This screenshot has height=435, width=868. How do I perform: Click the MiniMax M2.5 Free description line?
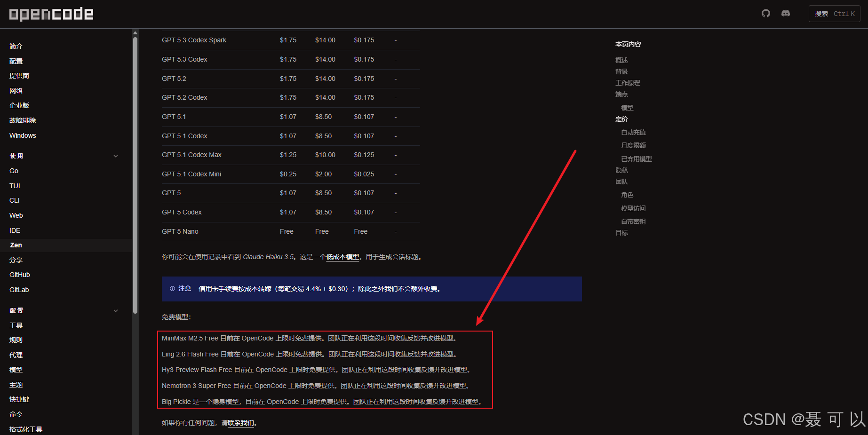(310, 338)
